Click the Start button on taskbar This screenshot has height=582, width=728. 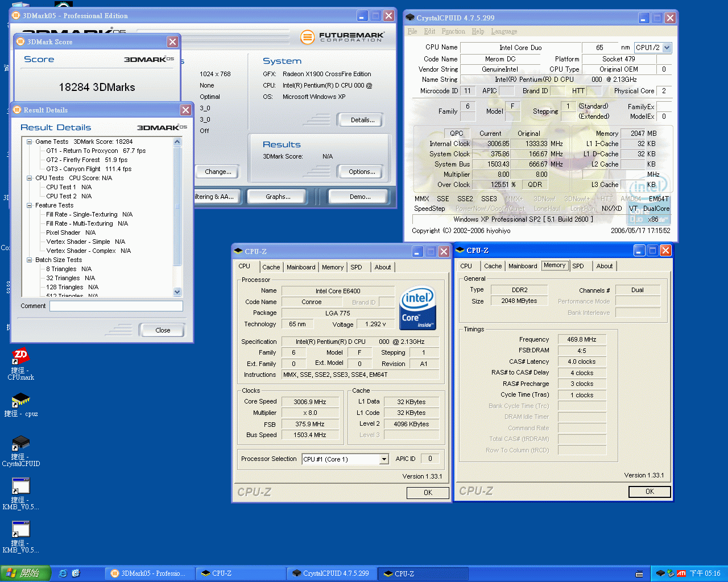(26, 573)
